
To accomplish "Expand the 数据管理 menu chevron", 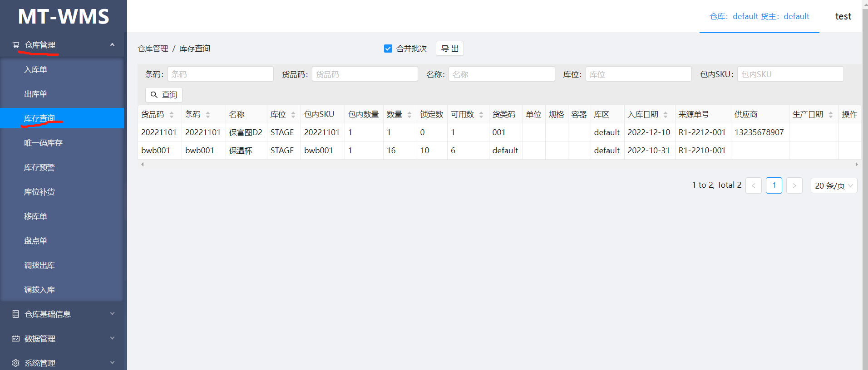I will coord(112,338).
